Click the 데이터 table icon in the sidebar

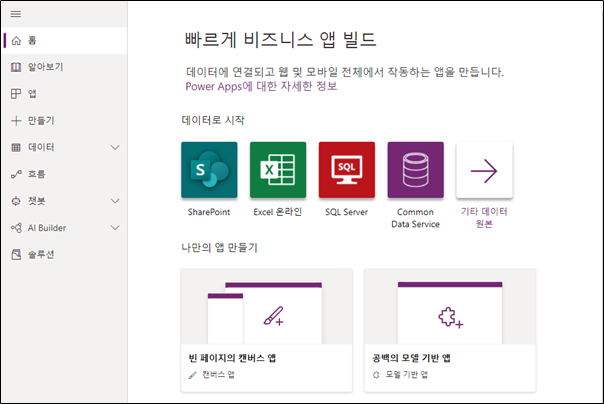16,148
